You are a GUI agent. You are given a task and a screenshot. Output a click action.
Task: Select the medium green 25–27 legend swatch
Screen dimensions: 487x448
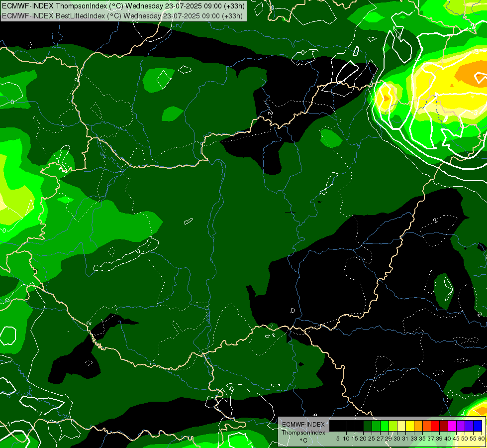pyautogui.click(x=376, y=426)
